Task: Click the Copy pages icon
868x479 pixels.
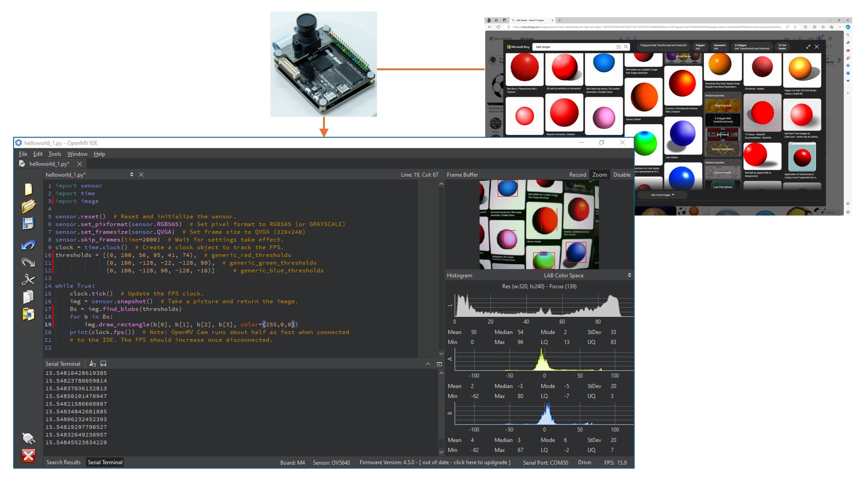Action: tap(28, 297)
